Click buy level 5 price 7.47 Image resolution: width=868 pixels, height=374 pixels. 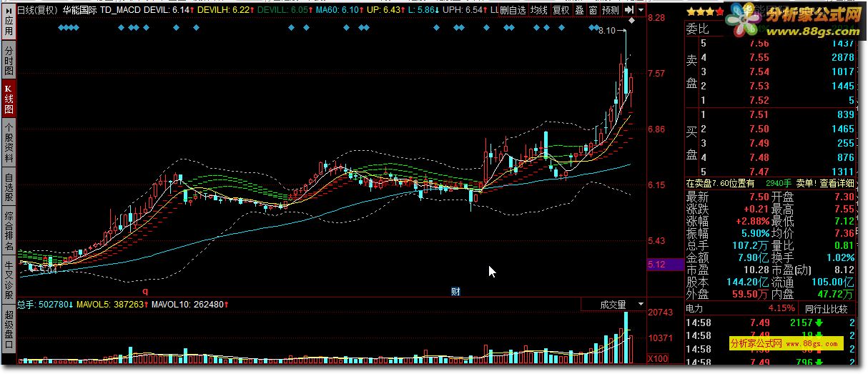759,172
